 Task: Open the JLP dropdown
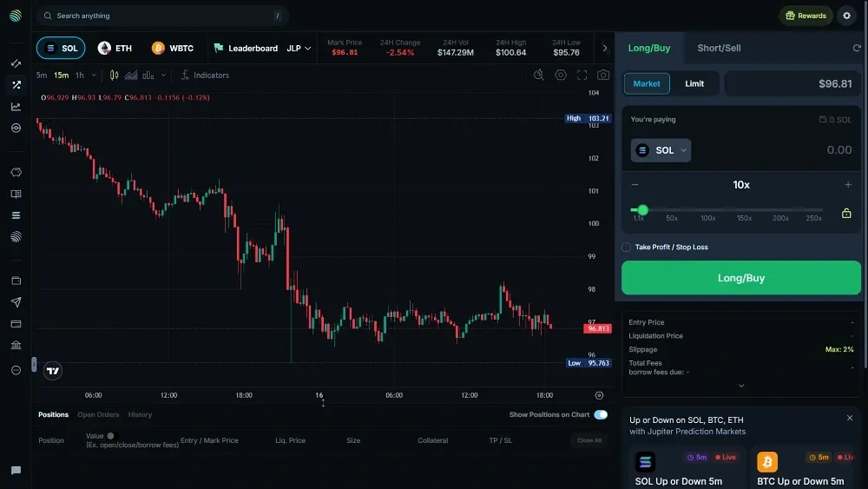point(299,48)
